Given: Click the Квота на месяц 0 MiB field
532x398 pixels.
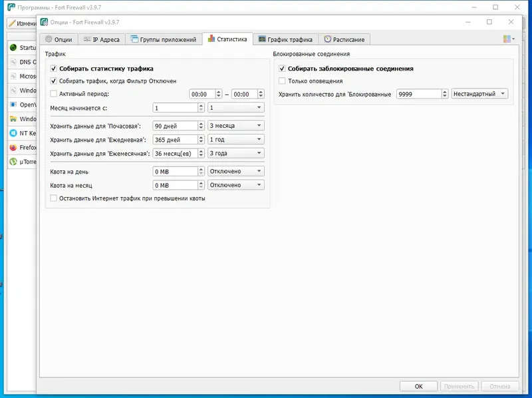Looking at the screenshot, I should 175,185.
